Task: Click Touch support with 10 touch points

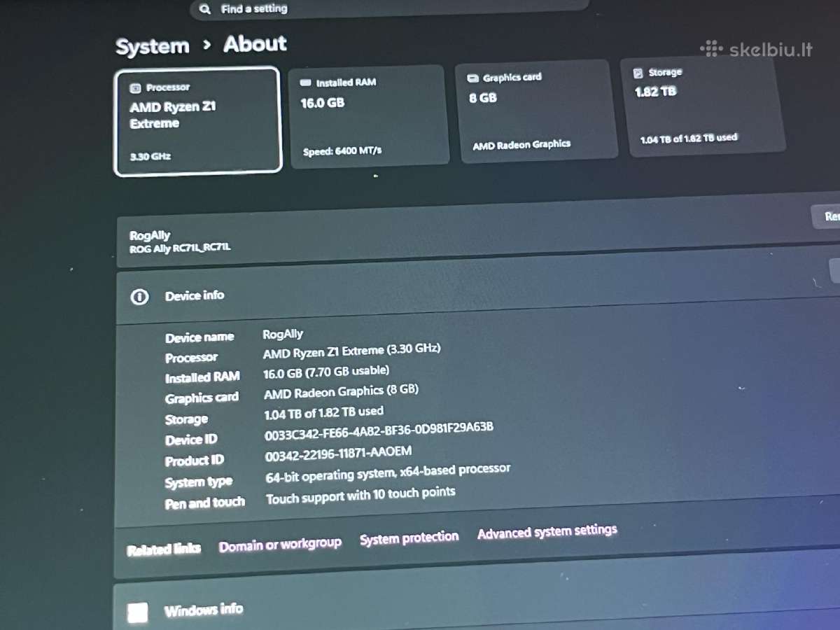Action: point(360,495)
